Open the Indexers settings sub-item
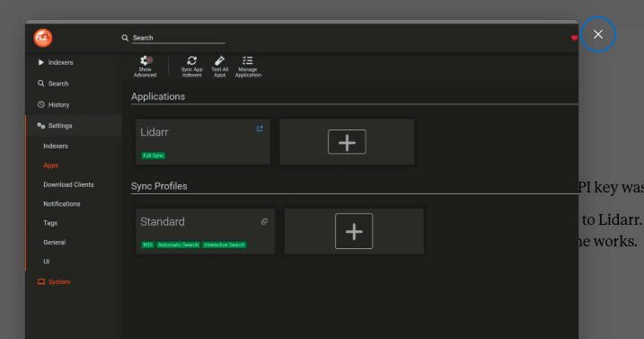644x339 pixels. coord(56,146)
